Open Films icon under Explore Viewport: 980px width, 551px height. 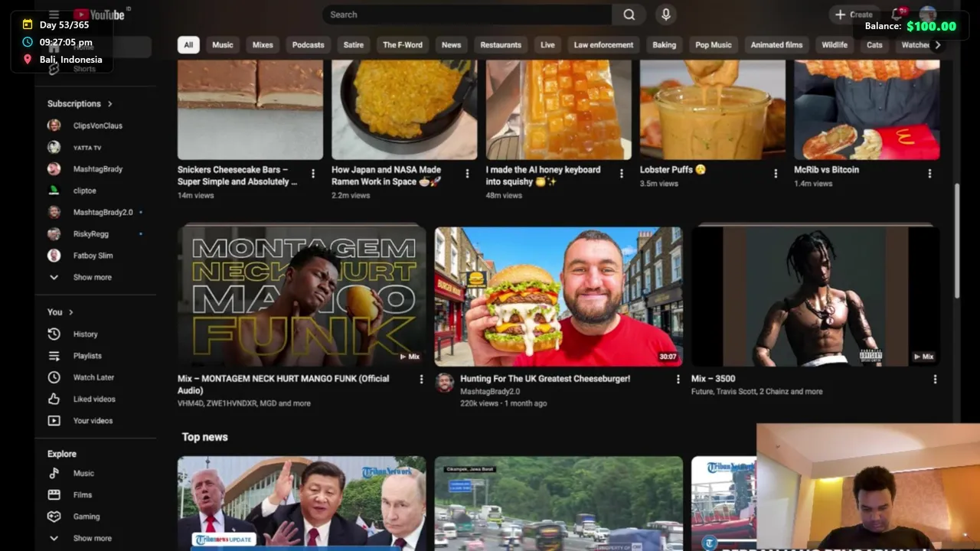[x=54, y=494]
